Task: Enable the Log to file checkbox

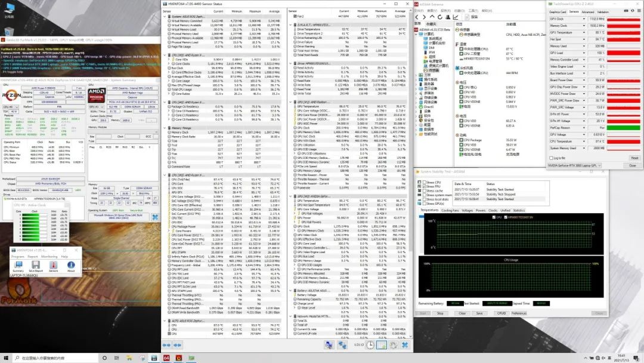Action: [550, 158]
